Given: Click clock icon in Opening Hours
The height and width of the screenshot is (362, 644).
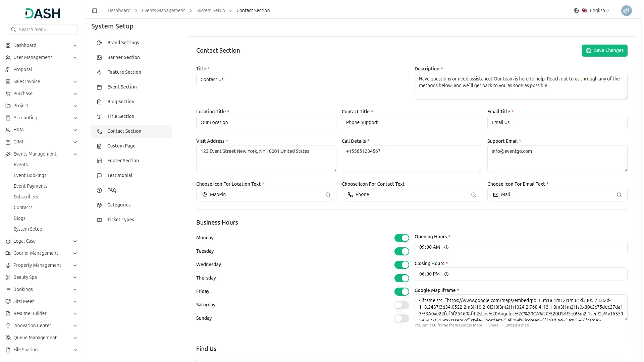Looking at the screenshot, I should (x=446, y=247).
